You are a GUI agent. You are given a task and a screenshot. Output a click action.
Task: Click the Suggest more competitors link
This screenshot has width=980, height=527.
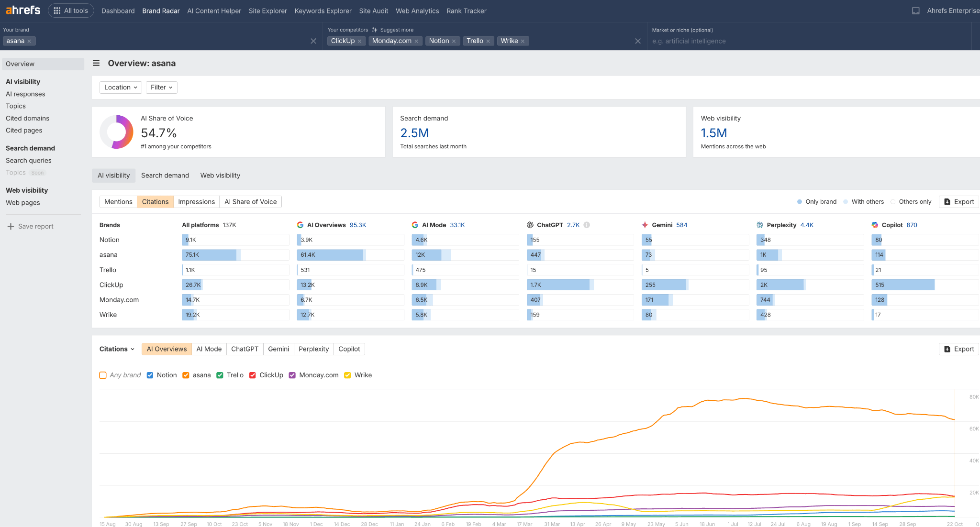[393, 29]
